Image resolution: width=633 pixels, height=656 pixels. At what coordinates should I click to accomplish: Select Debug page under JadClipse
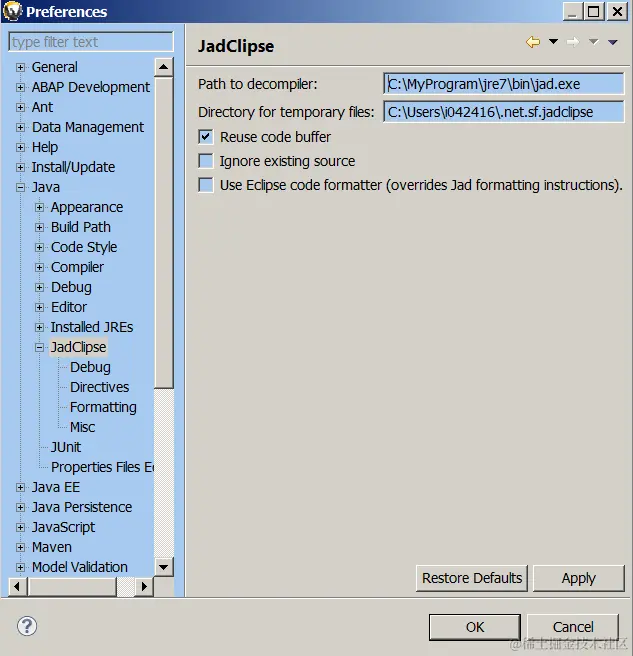click(x=90, y=367)
